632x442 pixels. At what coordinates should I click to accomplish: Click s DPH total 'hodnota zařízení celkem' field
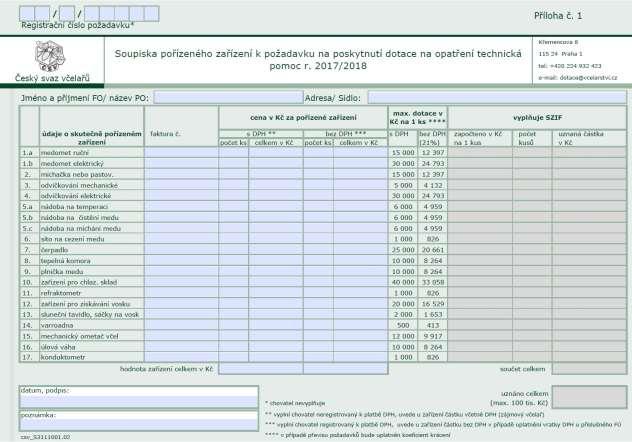click(x=261, y=369)
